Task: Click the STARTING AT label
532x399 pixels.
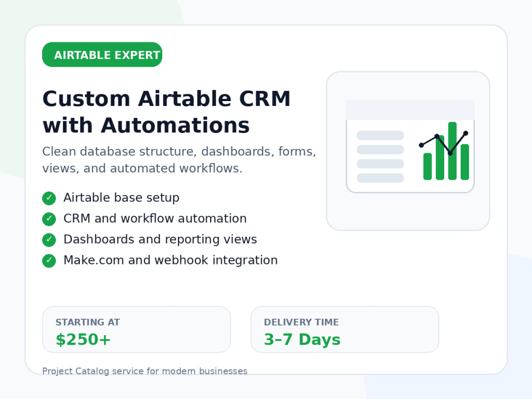Action: 88,322
